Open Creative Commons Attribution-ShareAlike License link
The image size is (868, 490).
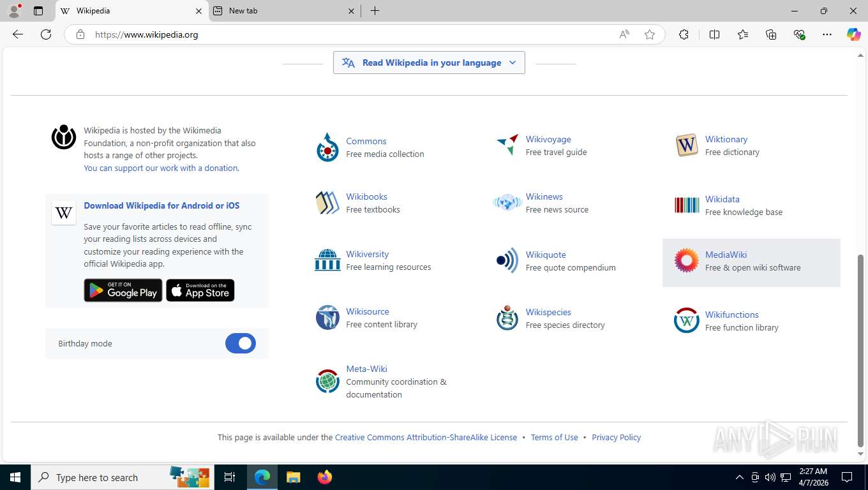(x=426, y=437)
